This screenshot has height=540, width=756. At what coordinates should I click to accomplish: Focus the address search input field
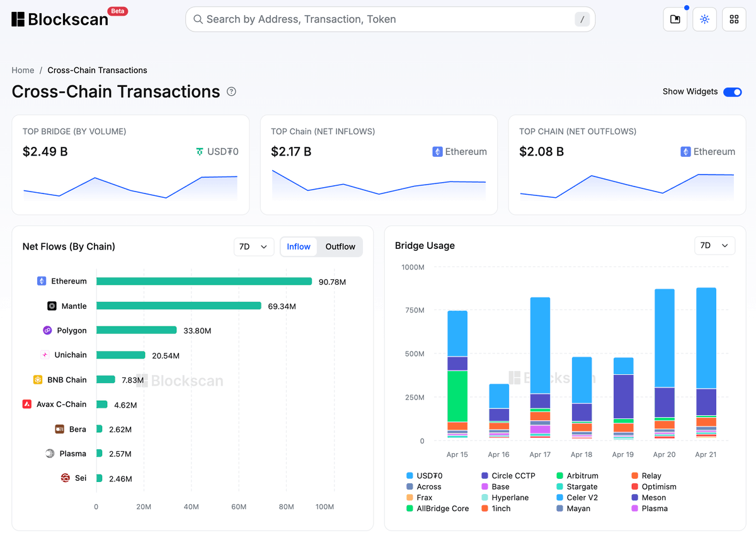[389, 20]
